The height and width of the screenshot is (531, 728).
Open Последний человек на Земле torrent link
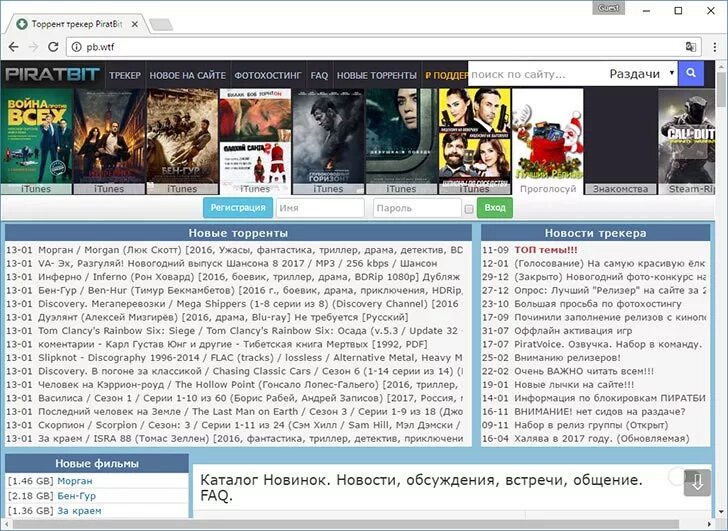pyautogui.click(x=250, y=412)
